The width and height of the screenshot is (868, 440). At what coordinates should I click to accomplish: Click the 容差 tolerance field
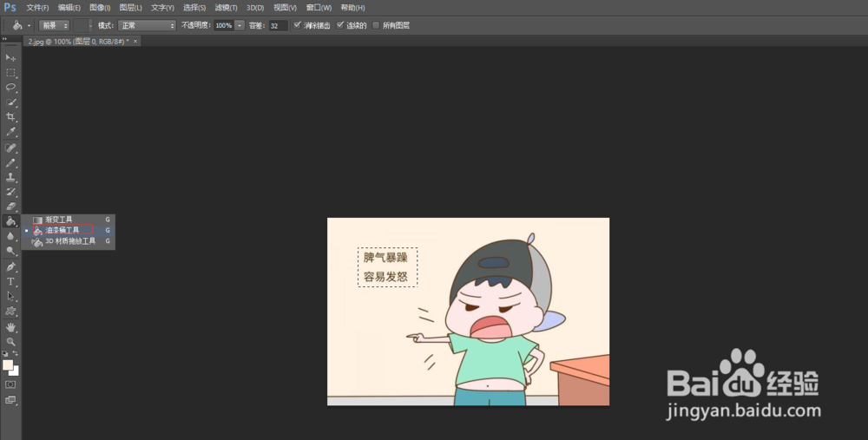278,25
